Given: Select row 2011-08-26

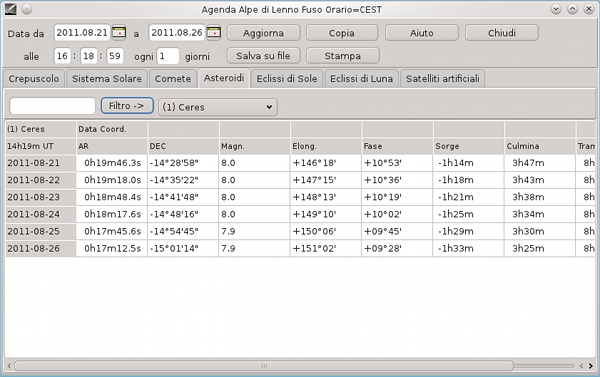Looking at the screenshot, I should coord(41,248).
